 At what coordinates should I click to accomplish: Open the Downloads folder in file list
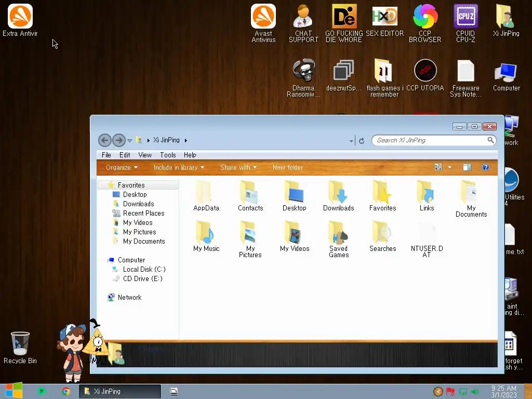coord(338,196)
